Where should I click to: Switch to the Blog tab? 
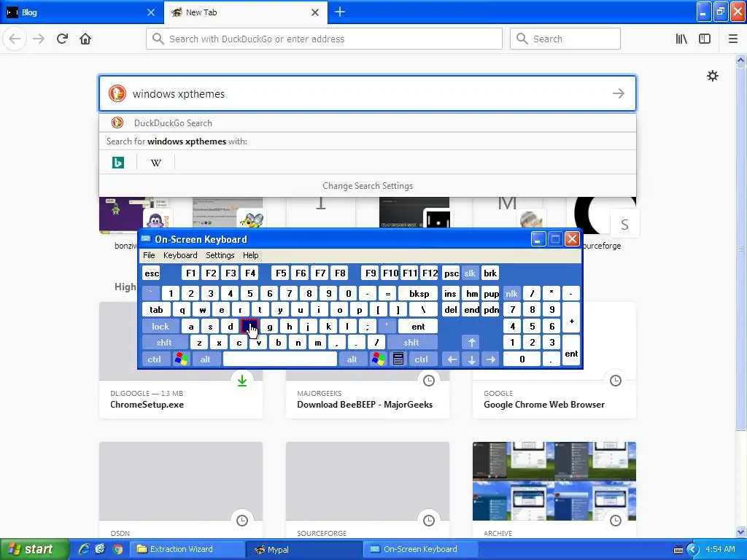point(82,12)
